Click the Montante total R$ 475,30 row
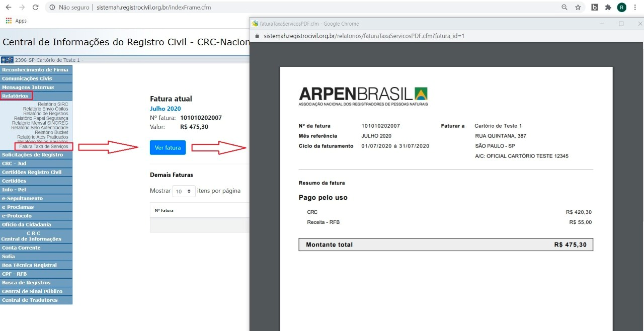644x331 pixels. [x=446, y=244]
